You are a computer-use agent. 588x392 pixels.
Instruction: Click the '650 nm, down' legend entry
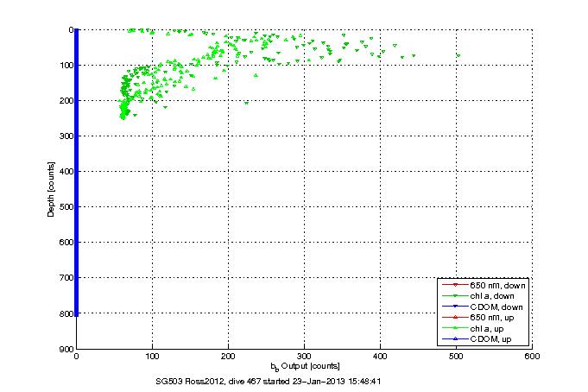click(x=484, y=286)
